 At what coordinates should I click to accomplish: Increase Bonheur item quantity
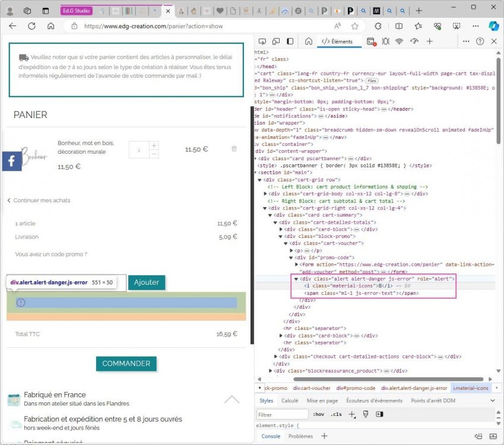[154, 145]
